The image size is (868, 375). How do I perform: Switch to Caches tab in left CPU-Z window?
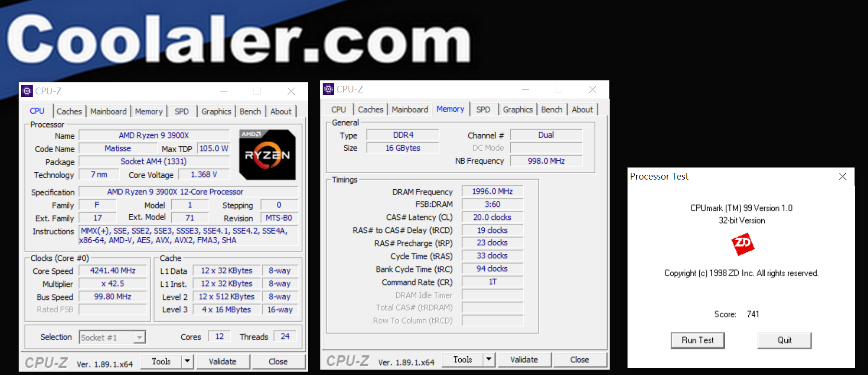click(x=69, y=111)
